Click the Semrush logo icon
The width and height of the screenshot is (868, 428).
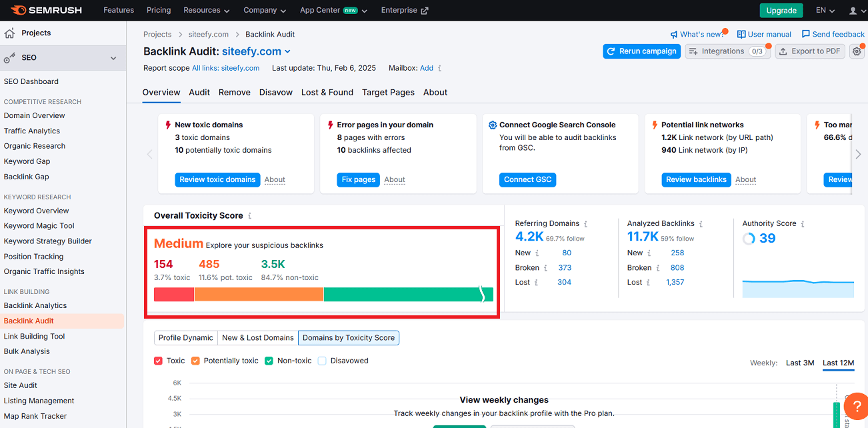pos(17,10)
